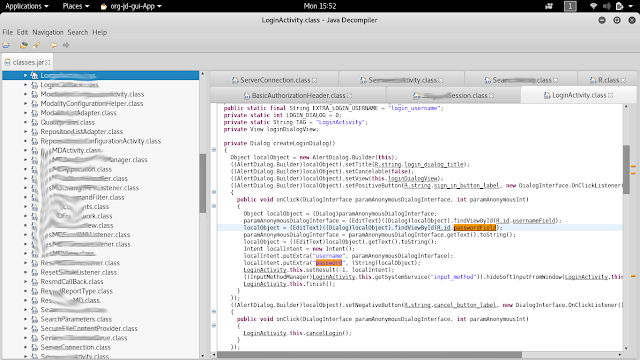
Task: Click the screen recorder camera icon in top bar
Action: 549,6
